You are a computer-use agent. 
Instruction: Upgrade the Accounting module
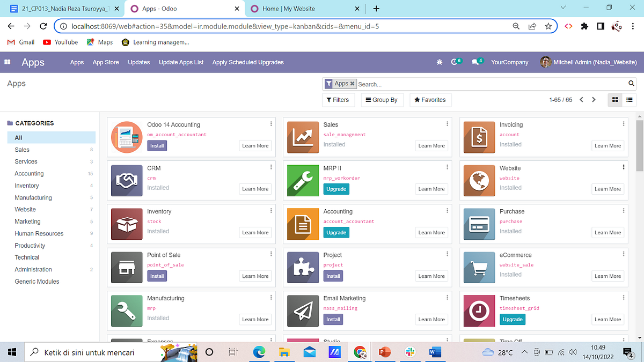point(336,232)
